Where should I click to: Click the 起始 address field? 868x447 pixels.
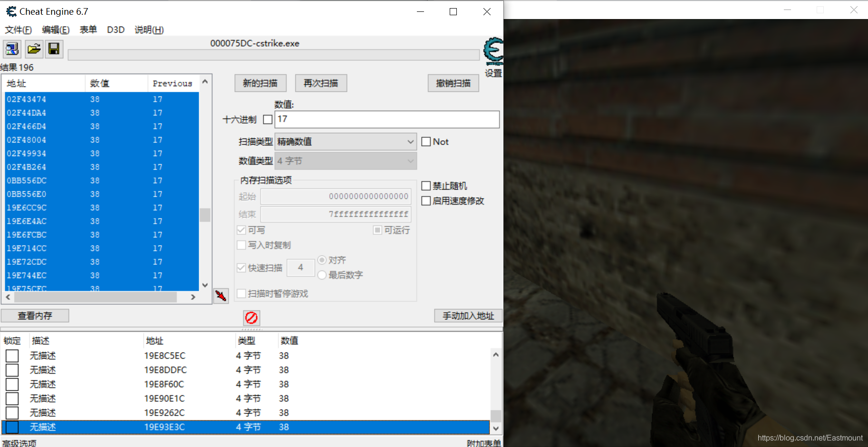[x=336, y=196]
